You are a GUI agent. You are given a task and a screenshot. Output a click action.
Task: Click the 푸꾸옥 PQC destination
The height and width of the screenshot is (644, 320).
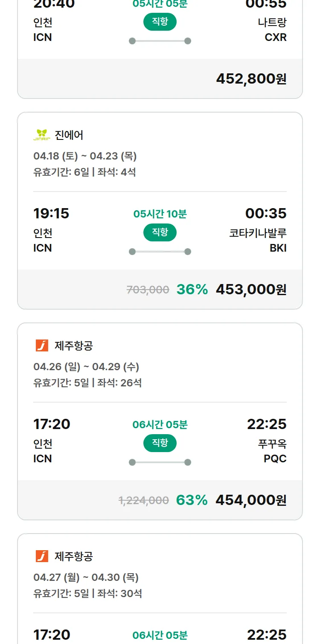tap(272, 451)
